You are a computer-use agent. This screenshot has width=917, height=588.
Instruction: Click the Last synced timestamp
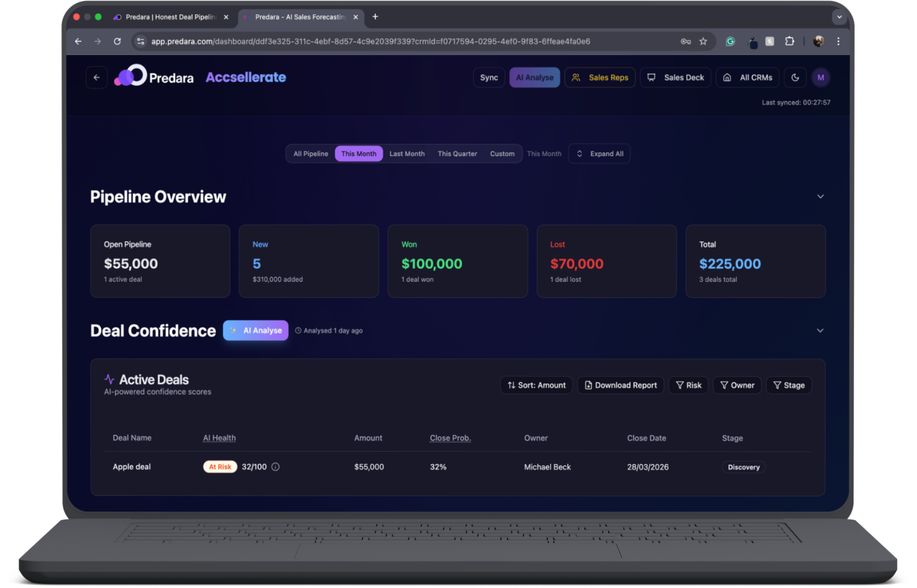coord(796,102)
